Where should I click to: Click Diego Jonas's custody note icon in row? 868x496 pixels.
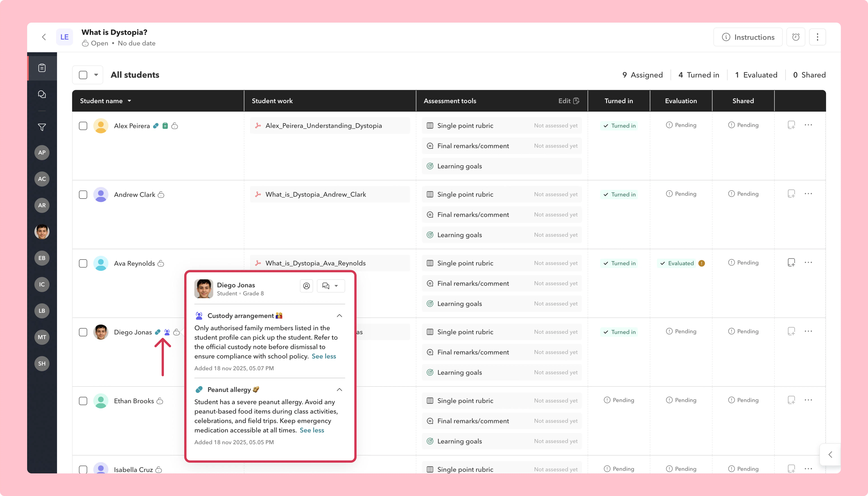click(x=167, y=332)
